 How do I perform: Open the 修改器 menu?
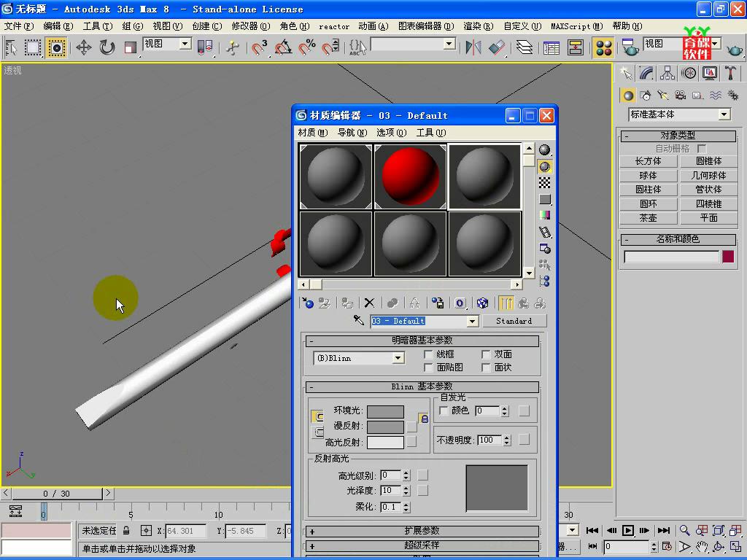[x=251, y=26]
